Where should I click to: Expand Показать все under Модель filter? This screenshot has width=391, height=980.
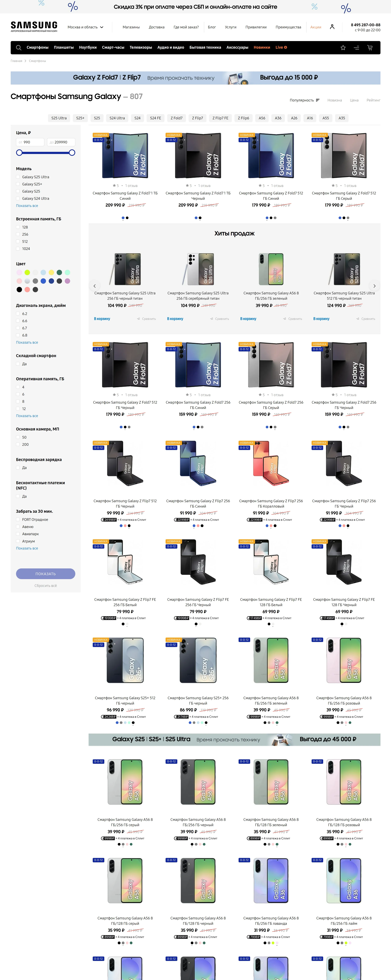pos(27,206)
